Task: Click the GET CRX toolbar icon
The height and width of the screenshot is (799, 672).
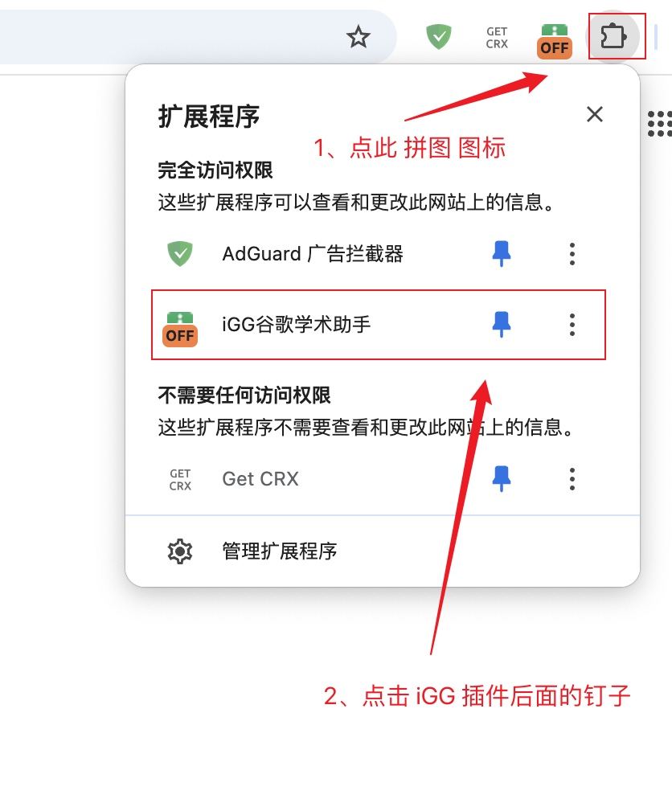Action: [x=497, y=38]
